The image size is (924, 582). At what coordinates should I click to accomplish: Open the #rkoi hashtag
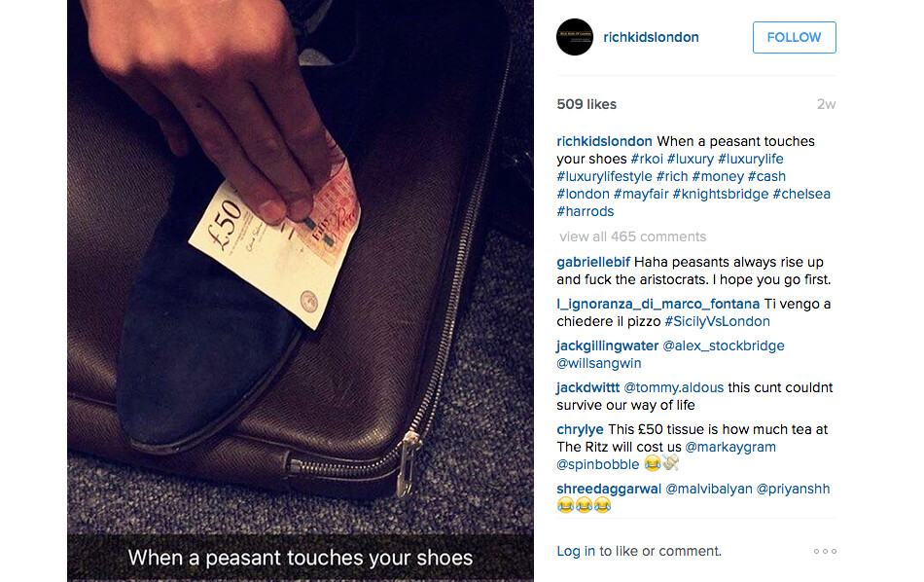pyautogui.click(x=647, y=159)
